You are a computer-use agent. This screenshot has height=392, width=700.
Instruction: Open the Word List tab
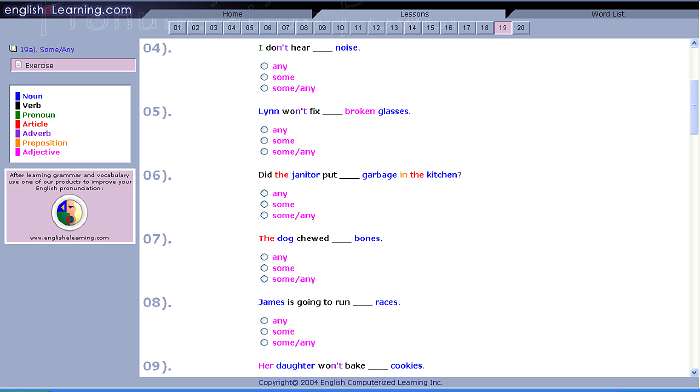tap(607, 14)
